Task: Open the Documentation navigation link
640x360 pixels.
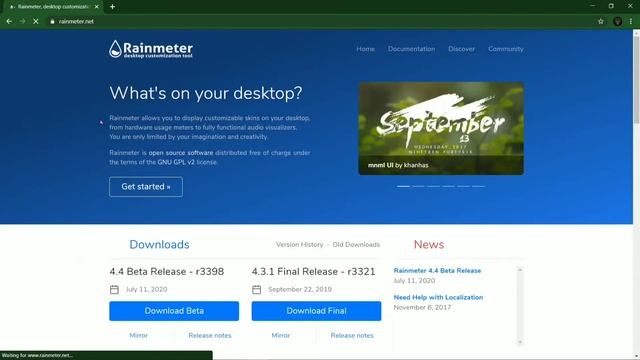Action: (411, 49)
